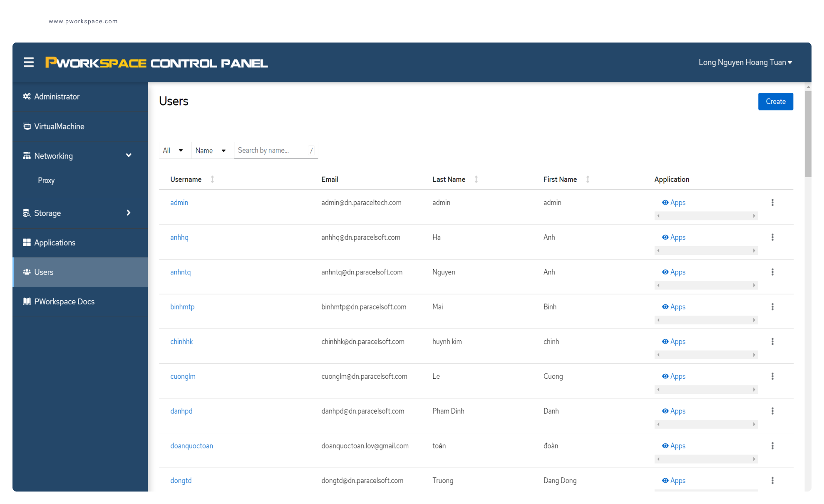This screenshot has height=504, width=824.
Task: Open Applications sidebar item
Action: [x=55, y=242]
